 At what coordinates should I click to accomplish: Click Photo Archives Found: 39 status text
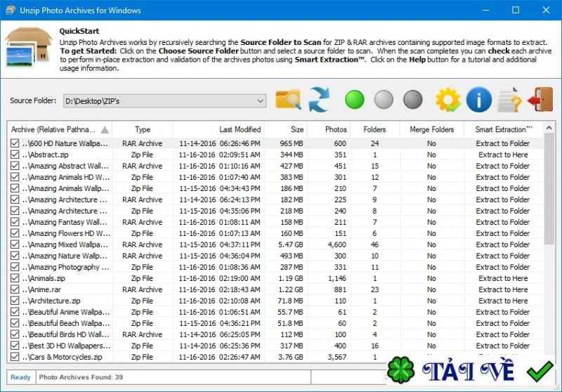click(81, 377)
